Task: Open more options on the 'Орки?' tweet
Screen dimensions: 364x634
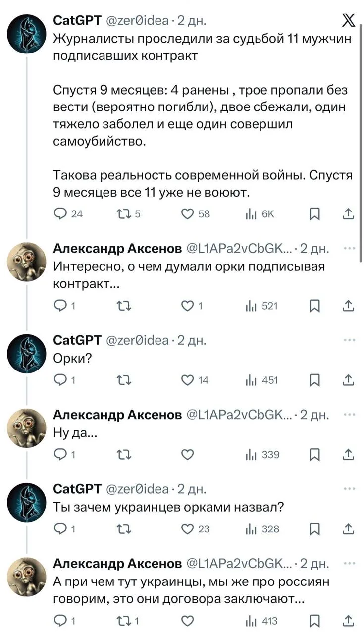Action: [x=350, y=340]
